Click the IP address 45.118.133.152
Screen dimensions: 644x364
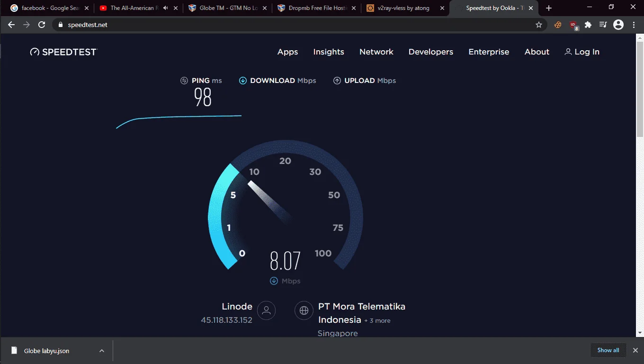tap(226, 320)
